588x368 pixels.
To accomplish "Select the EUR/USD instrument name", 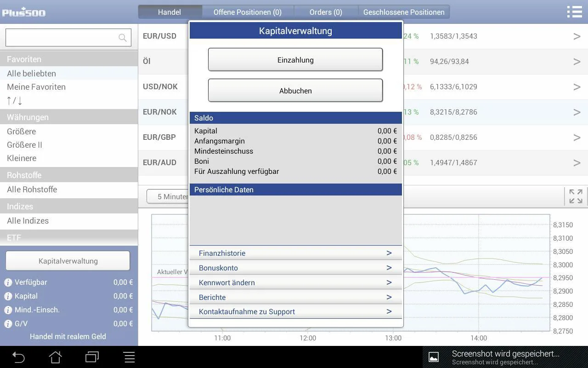I will click(x=159, y=36).
